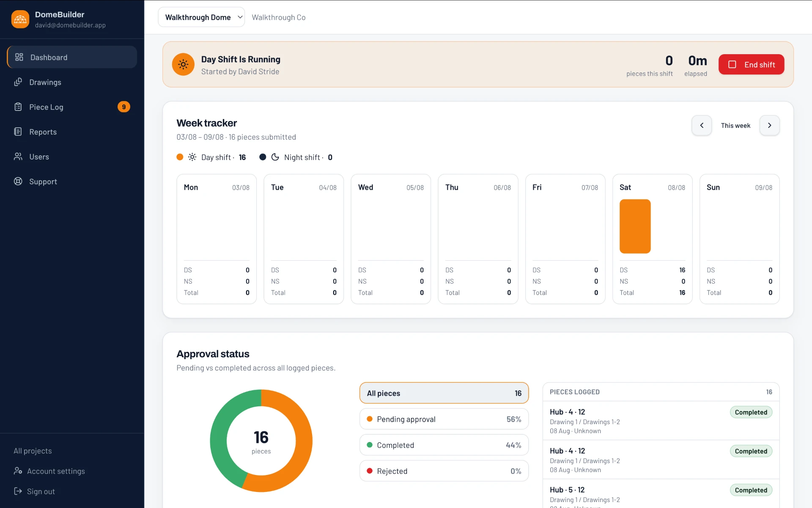Select the All pieces filter row
This screenshot has height=508, width=812.
coord(444,393)
